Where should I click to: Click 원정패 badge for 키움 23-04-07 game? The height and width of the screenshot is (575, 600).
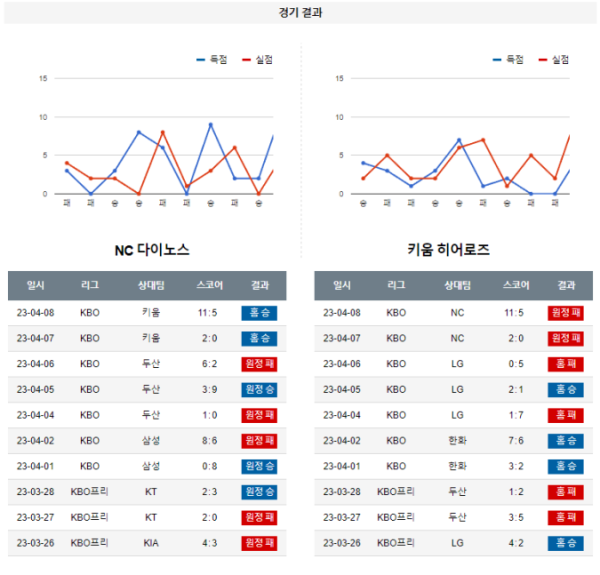click(x=566, y=339)
